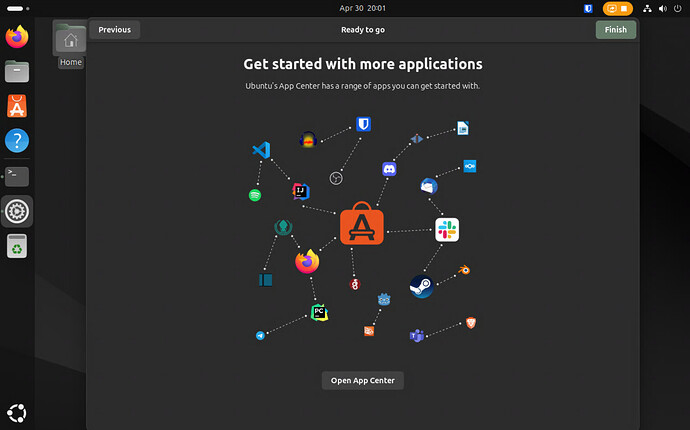This screenshot has height=430, width=690.
Task: Click the large orange App Center bag icon
Action: click(362, 223)
